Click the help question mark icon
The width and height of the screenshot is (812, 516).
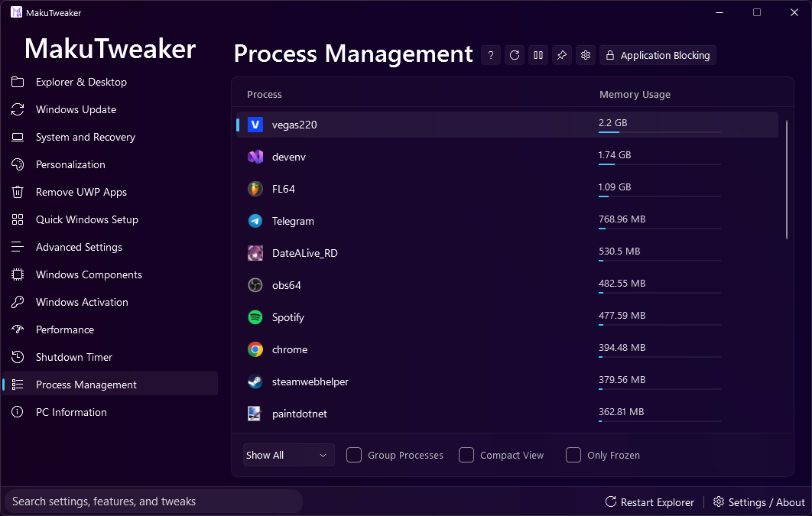(x=490, y=55)
